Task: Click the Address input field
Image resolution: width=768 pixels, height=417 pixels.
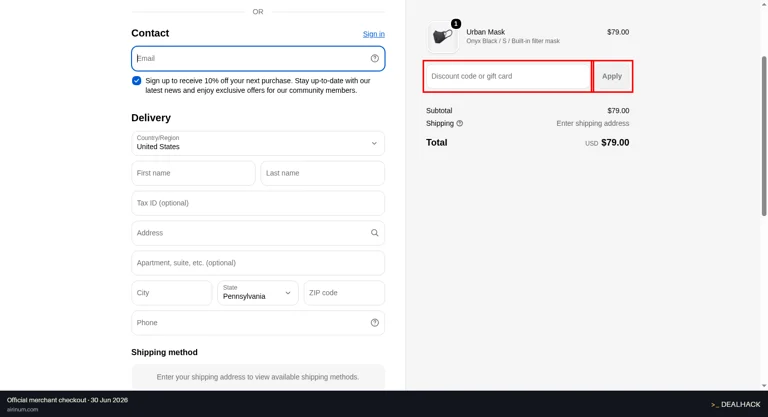Action: tap(258, 233)
